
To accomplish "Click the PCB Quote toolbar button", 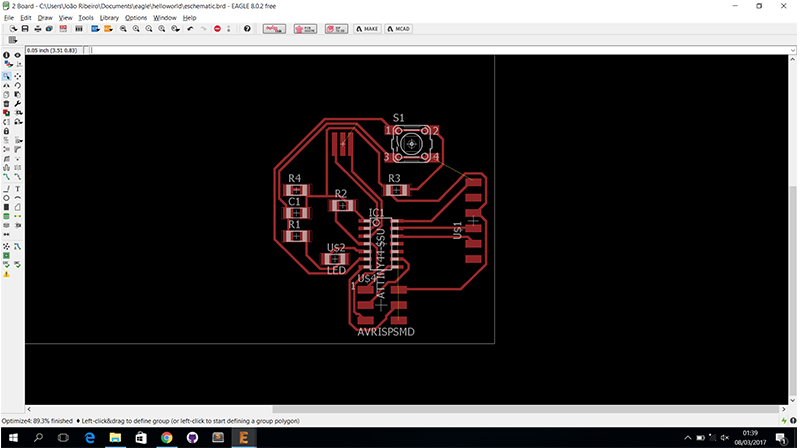I will (x=305, y=29).
